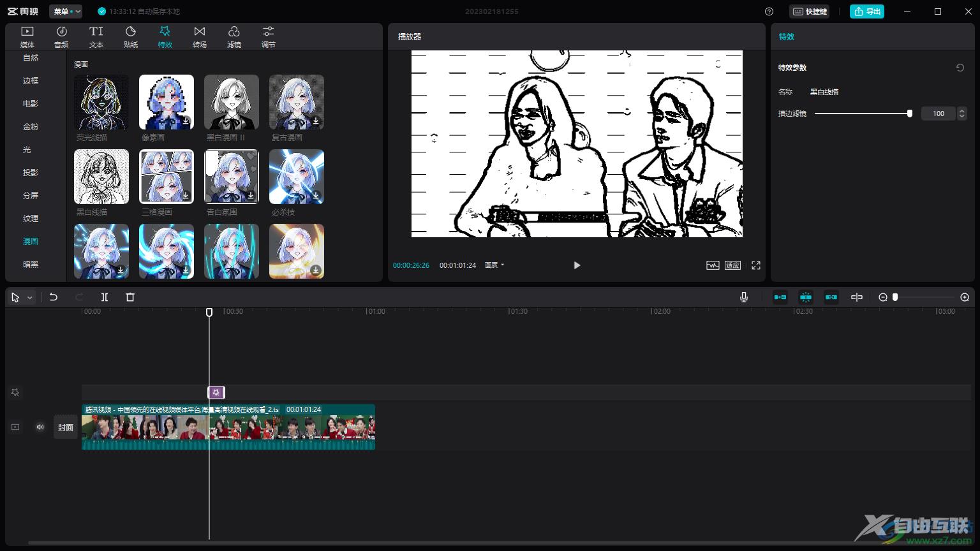Select the 自然 effect category

(x=31, y=57)
